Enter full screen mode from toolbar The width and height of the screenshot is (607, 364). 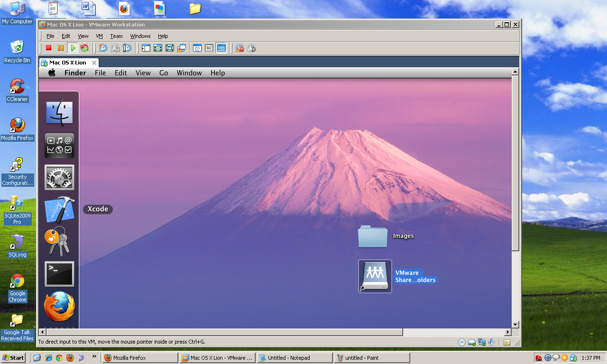click(x=170, y=48)
